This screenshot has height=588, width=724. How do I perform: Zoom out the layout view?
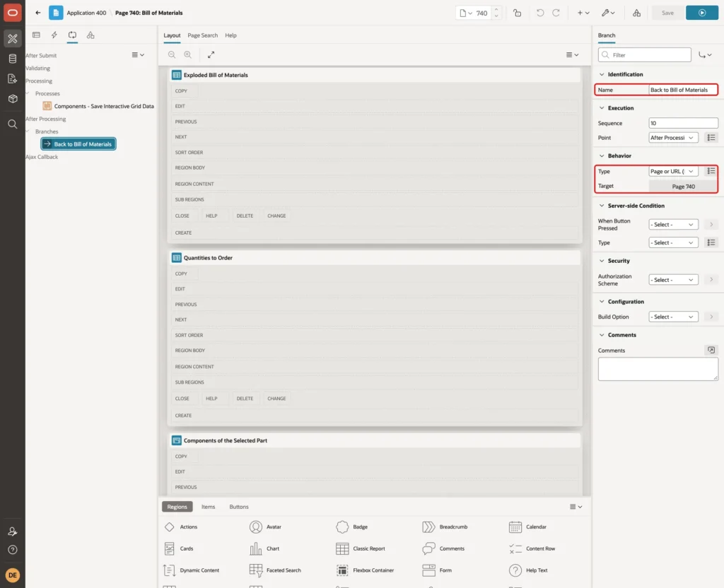(x=172, y=54)
